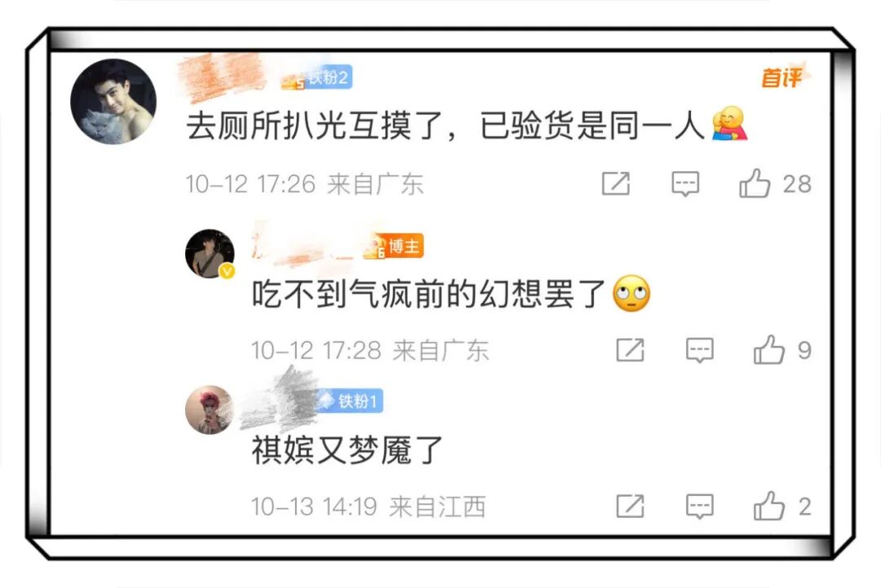Like the blogger's reply with 9 likes
This screenshot has height=588, width=881.
pos(768,349)
